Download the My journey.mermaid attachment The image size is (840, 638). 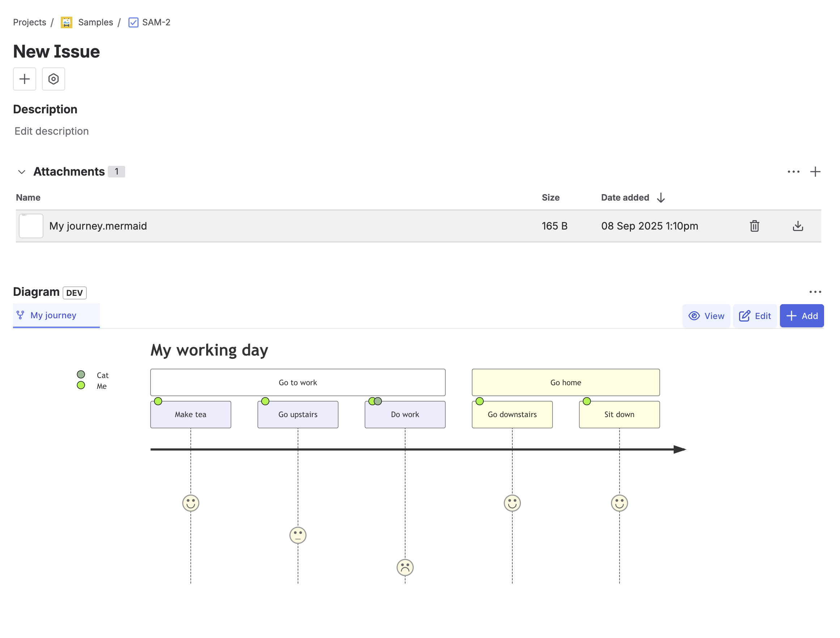pyautogui.click(x=798, y=226)
